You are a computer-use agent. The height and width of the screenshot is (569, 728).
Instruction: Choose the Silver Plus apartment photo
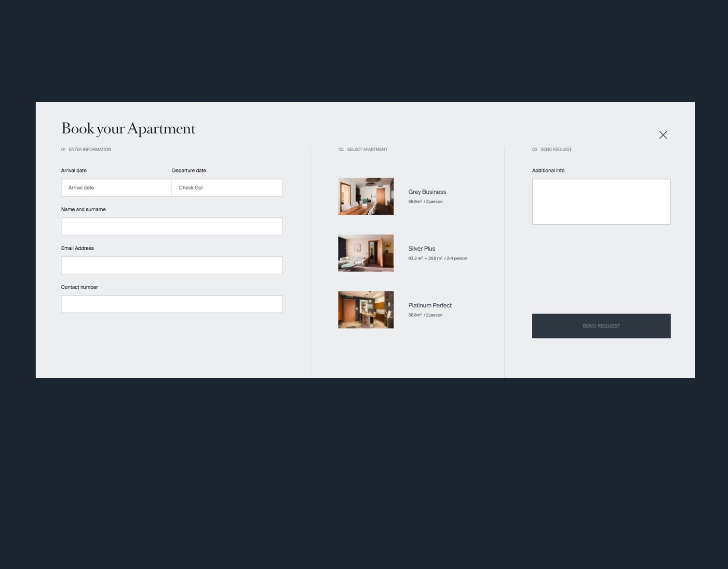pyautogui.click(x=366, y=253)
